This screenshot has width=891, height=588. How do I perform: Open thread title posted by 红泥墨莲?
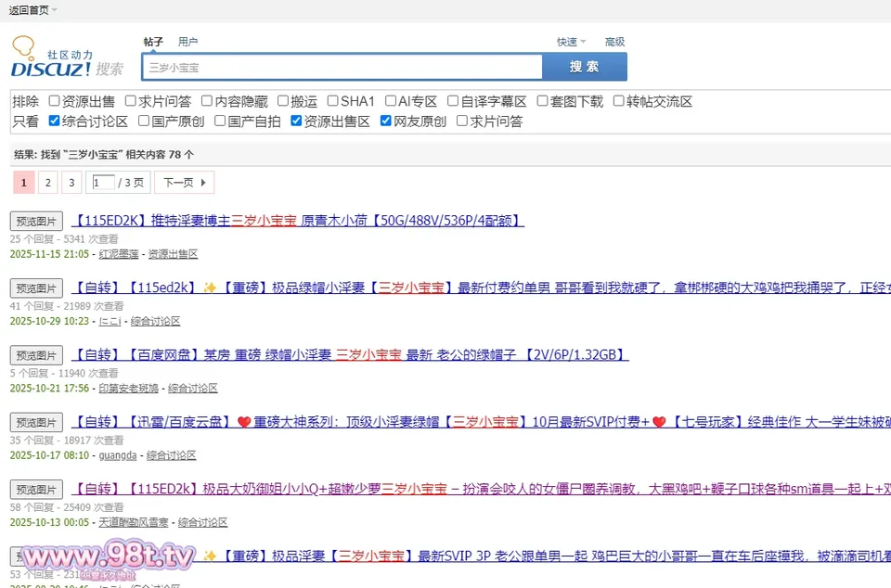tap(298, 220)
